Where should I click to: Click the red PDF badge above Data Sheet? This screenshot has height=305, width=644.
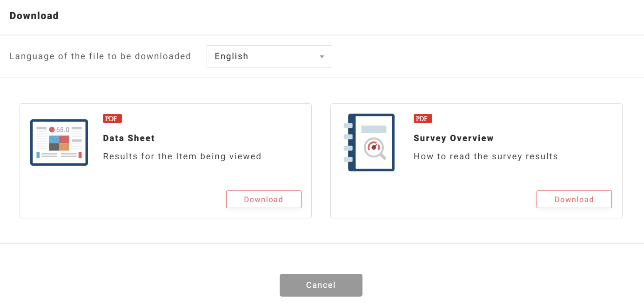pyautogui.click(x=112, y=119)
